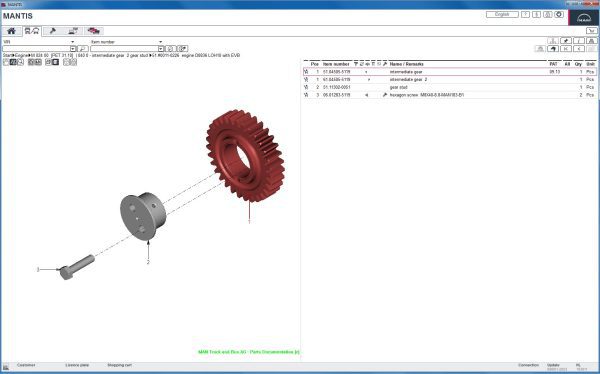Expand the Item number search type dropdown
This screenshot has height=374, width=600.
(160, 42)
